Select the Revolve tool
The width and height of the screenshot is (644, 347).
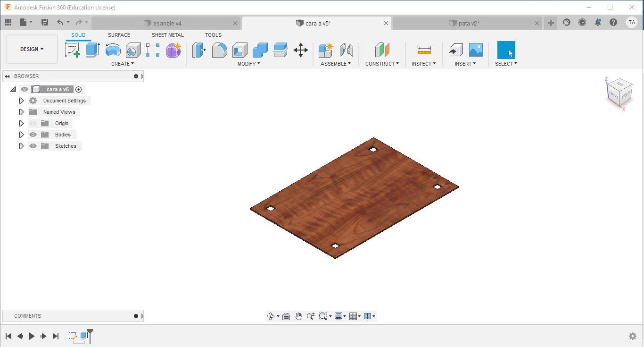(113, 50)
